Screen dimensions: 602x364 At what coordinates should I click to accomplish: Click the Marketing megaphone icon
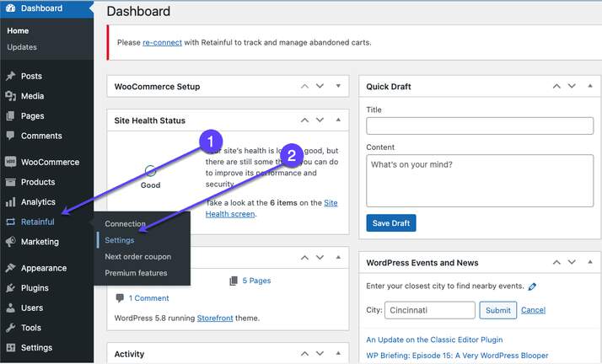(x=10, y=242)
